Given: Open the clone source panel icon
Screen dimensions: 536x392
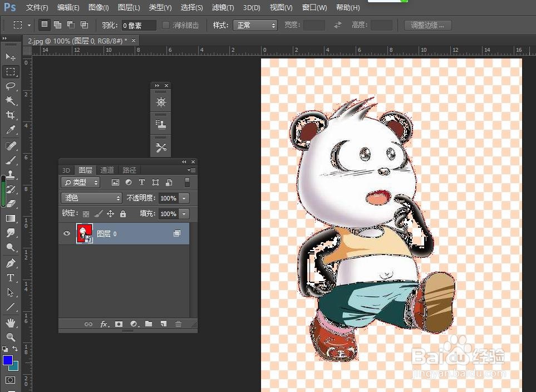Looking at the screenshot, I should 161,125.
